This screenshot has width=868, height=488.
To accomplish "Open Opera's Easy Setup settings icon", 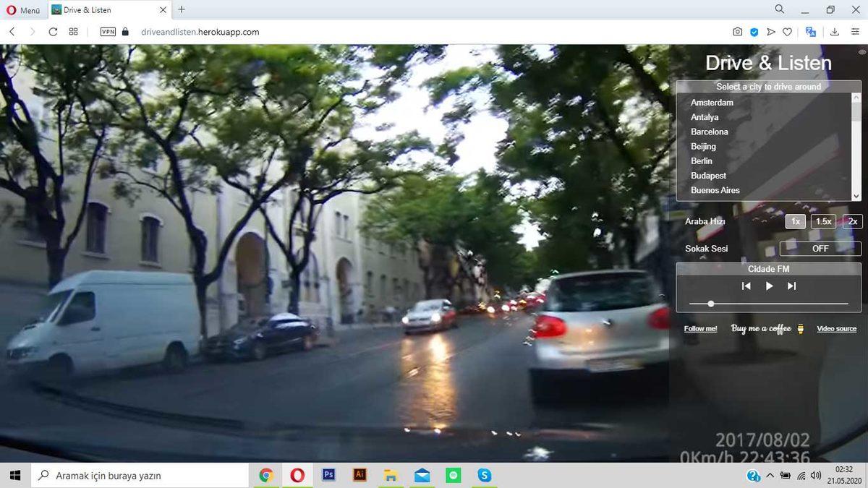I will click(854, 32).
